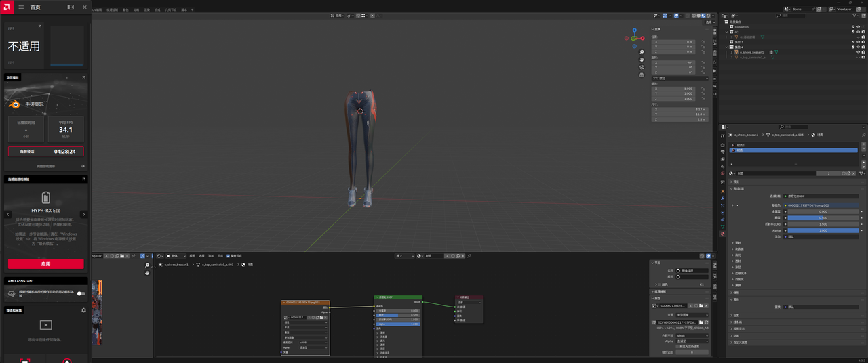
Task: Adjust the IOR 1.500 slider in BSDF node
Action: 398,320
